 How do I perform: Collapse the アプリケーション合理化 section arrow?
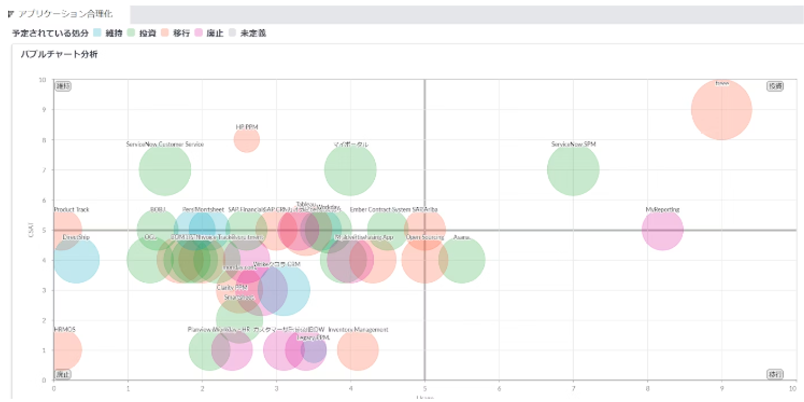(11, 14)
